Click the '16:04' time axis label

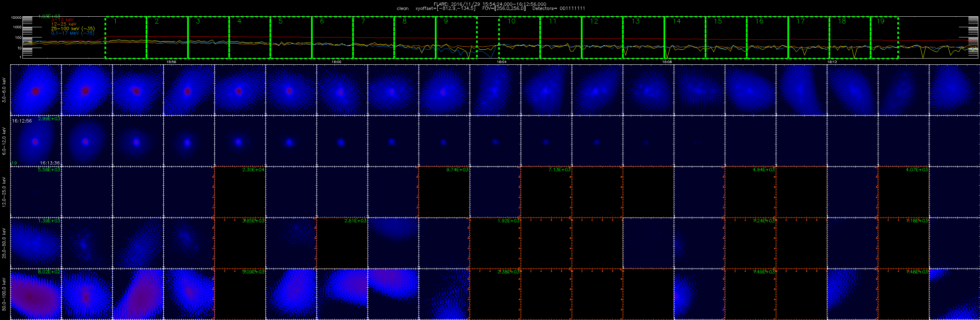click(502, 62)
